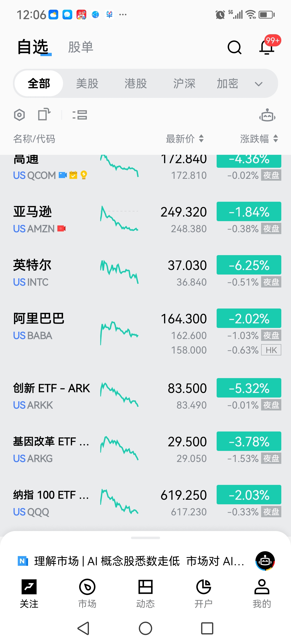
Task: Switch list layout view icon
Action: [x=80, y=115]
